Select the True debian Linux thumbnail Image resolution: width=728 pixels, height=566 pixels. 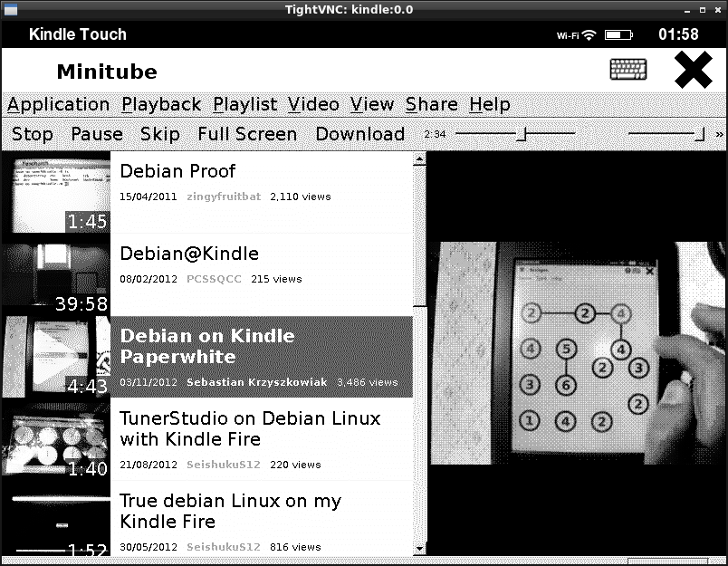pyautogui.click(x=56, y=519)
